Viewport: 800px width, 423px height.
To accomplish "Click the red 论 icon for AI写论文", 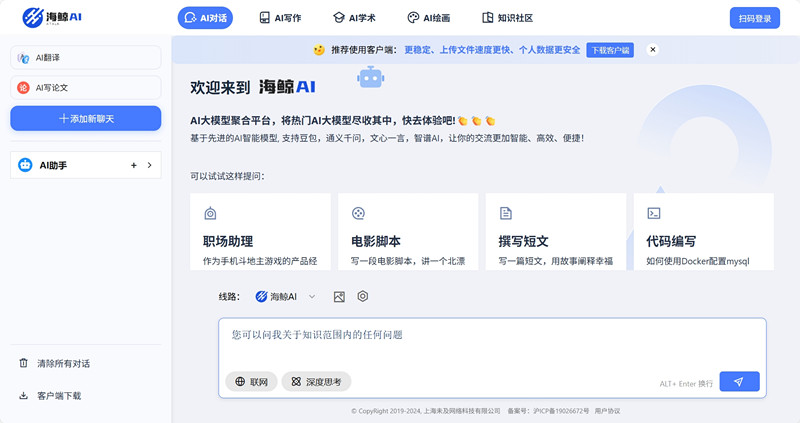I will coord(23,88).
